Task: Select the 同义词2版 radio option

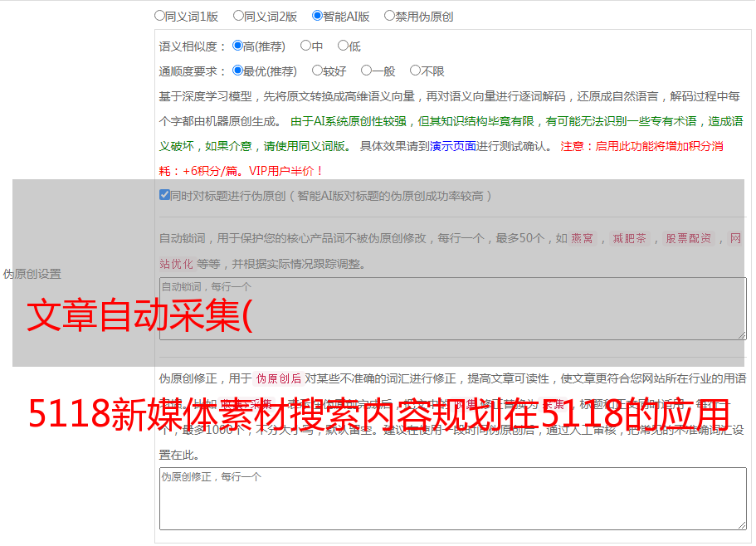Action: [238, 16]
